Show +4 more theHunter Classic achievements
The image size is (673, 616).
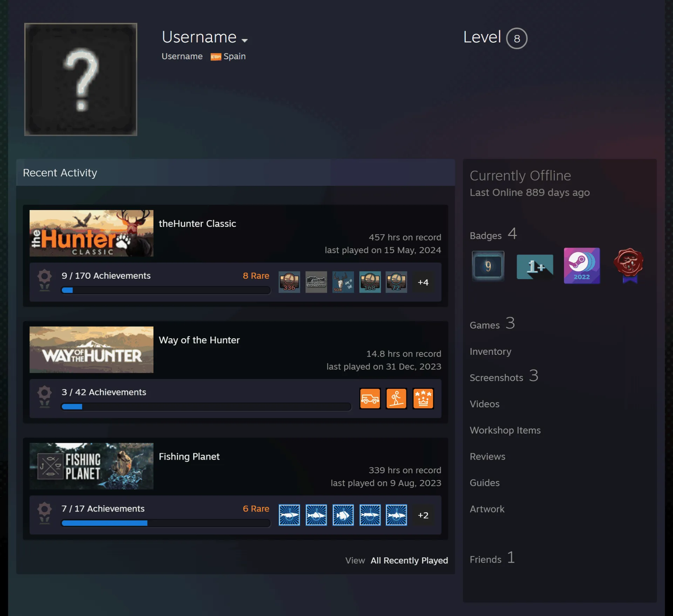pyautogui.click(x=423, y=282)
